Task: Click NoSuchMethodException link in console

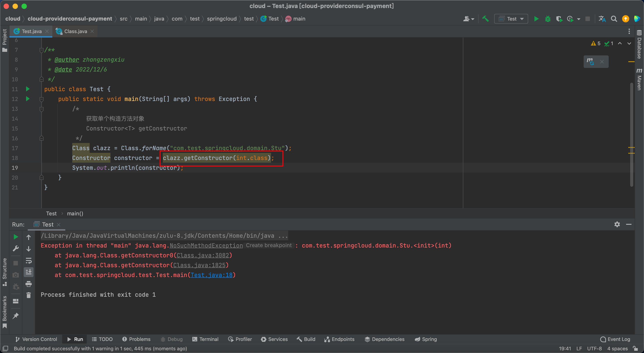Action: 206,246
